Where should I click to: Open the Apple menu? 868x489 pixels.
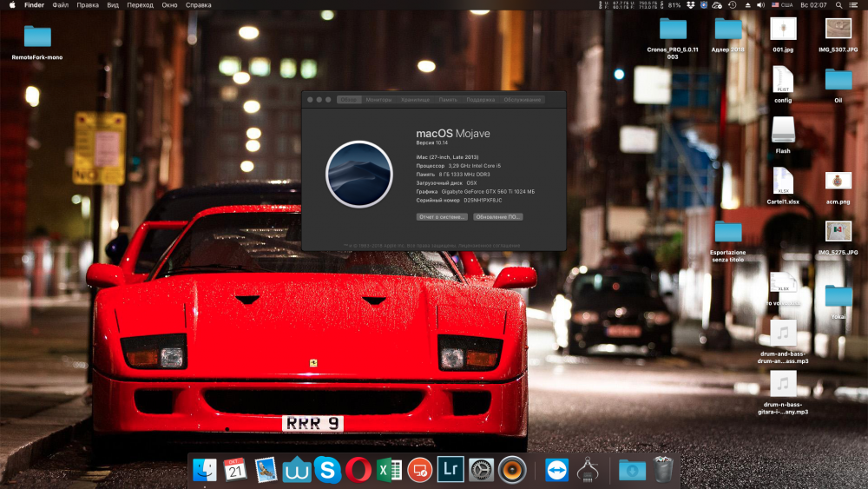(12, 5)
